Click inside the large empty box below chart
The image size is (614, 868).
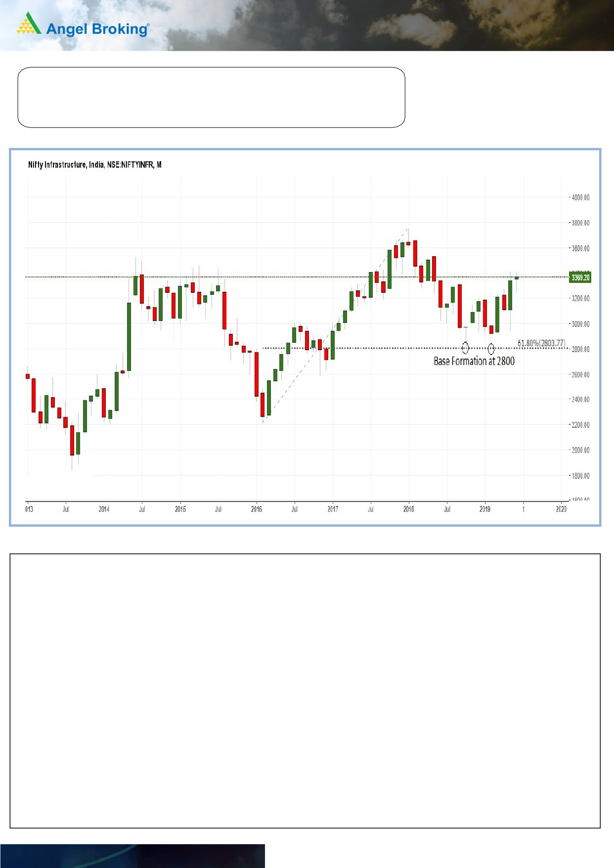tap(305, 690)
